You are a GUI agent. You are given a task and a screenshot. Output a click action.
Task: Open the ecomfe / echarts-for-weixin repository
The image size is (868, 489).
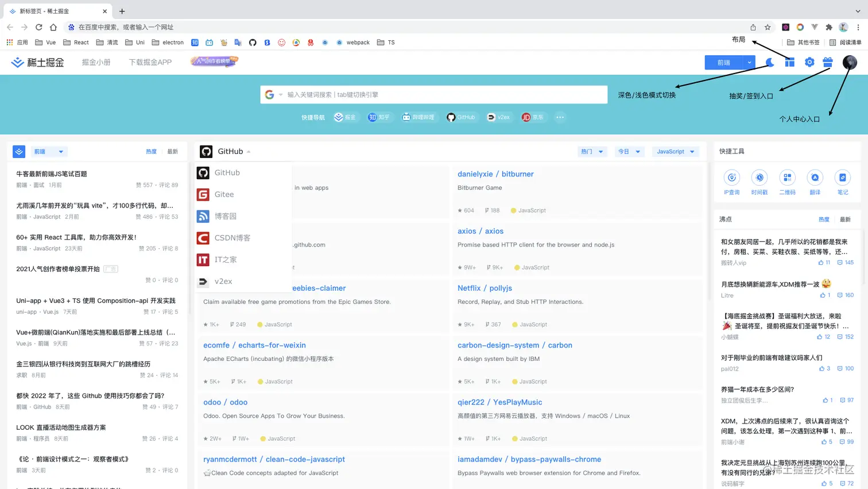(x=254, y=345)
